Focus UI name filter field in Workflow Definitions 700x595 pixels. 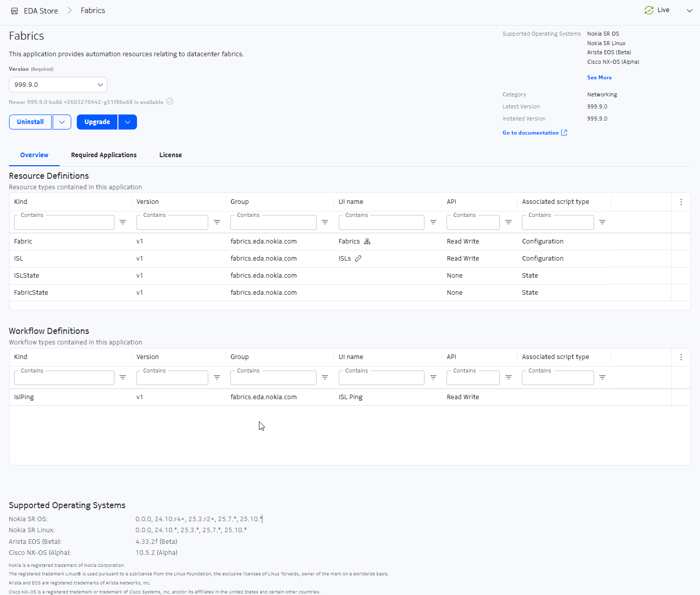[x=381, y=378]
